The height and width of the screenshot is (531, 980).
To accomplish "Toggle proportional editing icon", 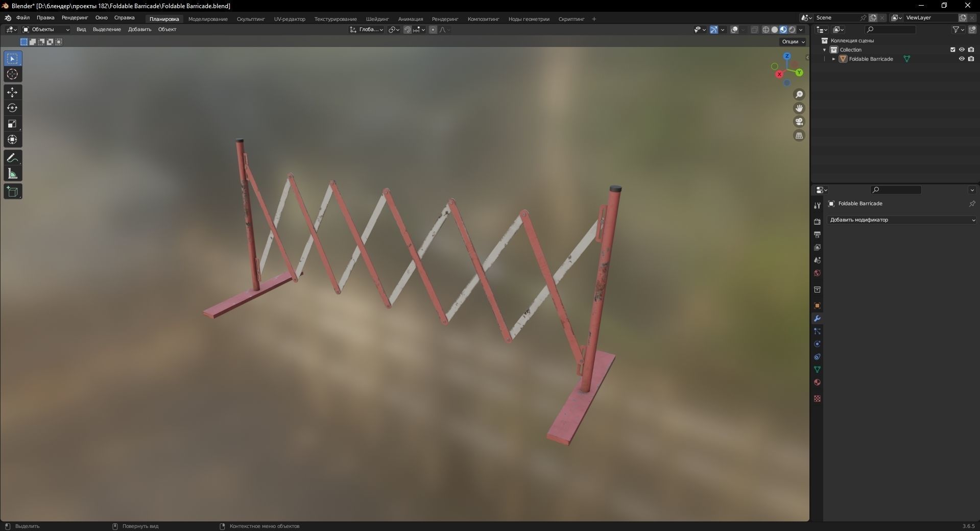I will pyautogui.click(x=433, y=30).
